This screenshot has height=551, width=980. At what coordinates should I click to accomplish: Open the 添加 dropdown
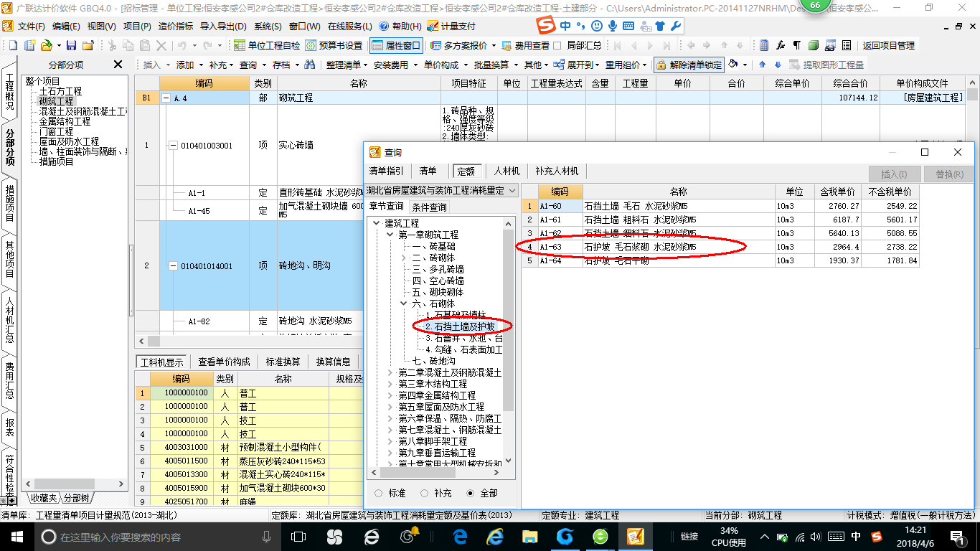189,65
